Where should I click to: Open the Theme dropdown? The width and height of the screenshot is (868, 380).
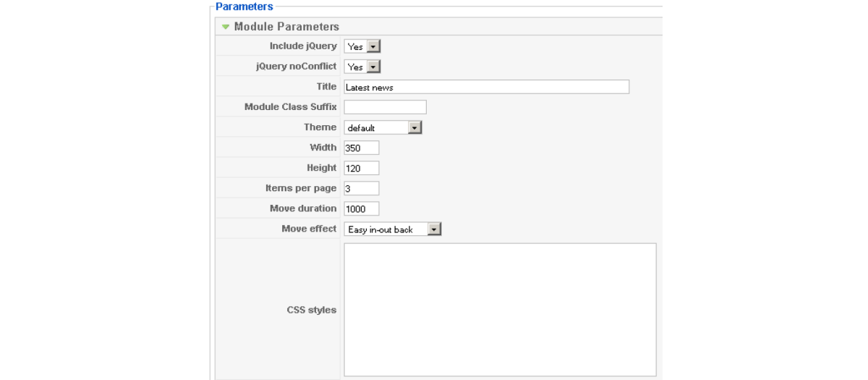[414, 127]
